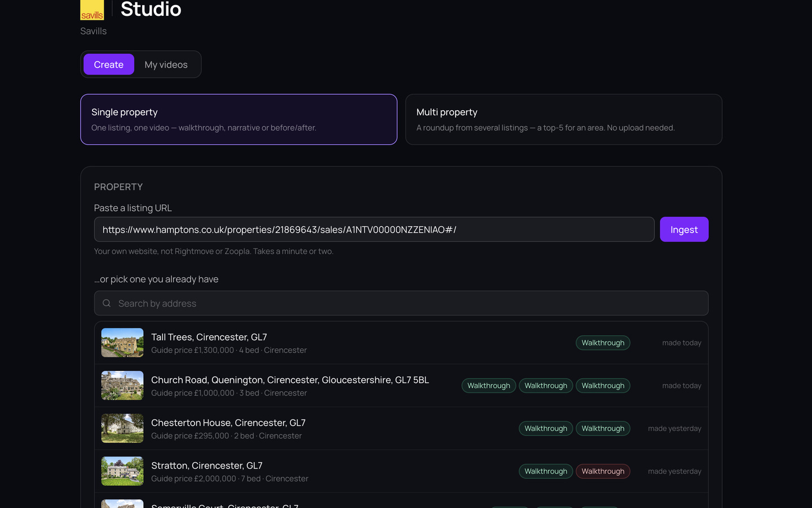
Task: Click "Guide price £1,300,000 · 4 bed" details
Action: click(229, 350)
